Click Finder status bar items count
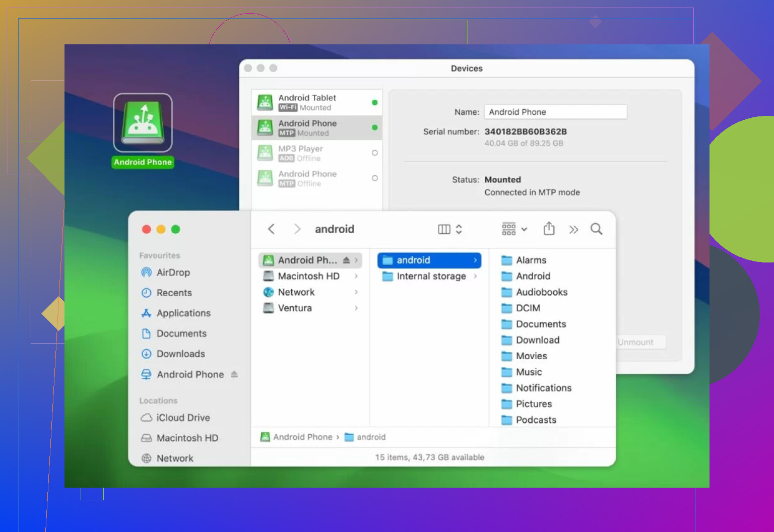Image resolution: width=774 pixels, height=532 pixels. click(430, 457)
